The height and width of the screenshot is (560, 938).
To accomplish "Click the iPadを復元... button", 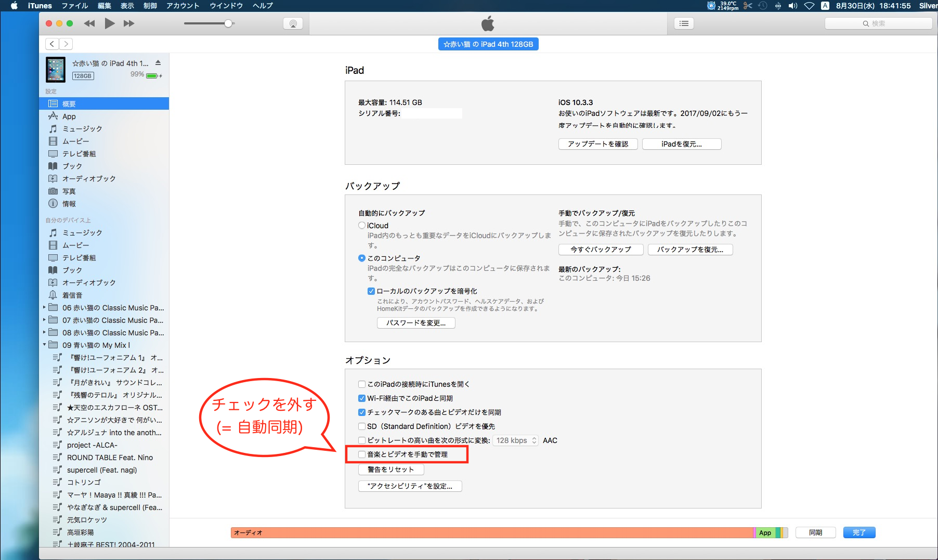I will click(682, 144).
